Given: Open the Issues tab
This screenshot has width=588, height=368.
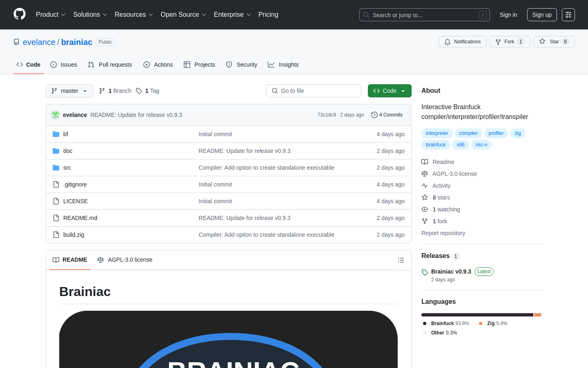Looking at the screenshot, I should (64, 65).
